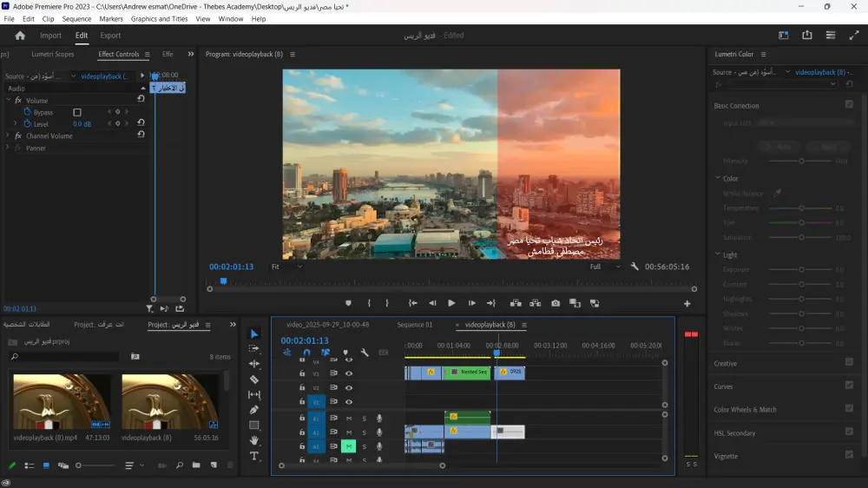Open the Fit zoom level dropdown
868x488 pixels.
coord(286,267)
